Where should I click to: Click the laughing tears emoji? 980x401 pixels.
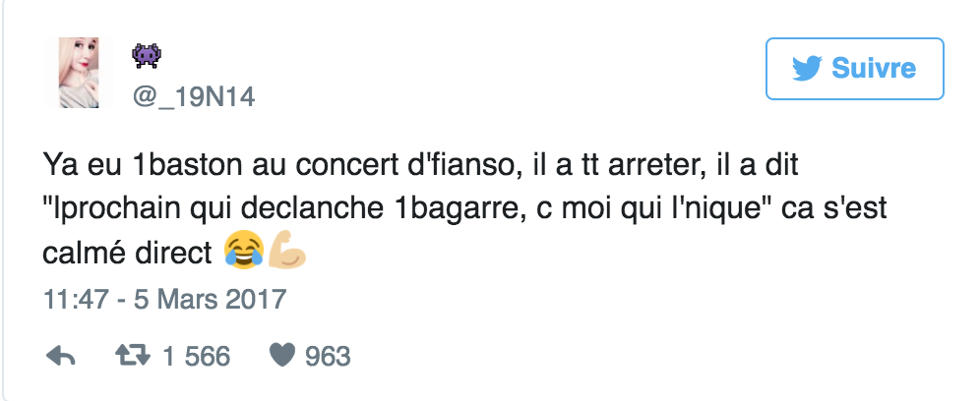(240, 254)
